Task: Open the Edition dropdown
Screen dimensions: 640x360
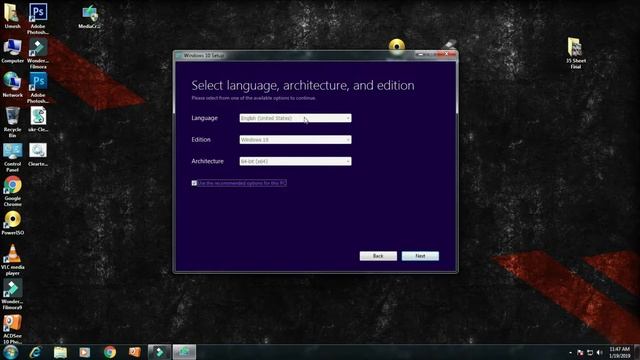Action: pos(295,140)
